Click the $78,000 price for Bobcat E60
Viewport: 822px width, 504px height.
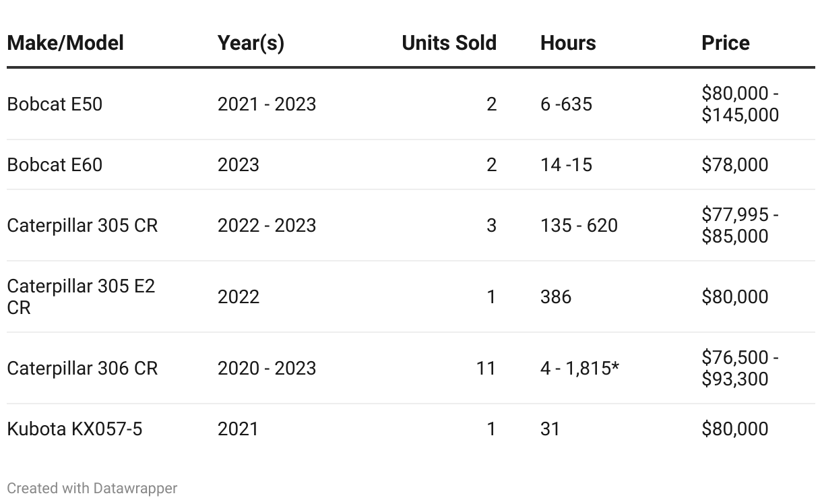[734, 165]
